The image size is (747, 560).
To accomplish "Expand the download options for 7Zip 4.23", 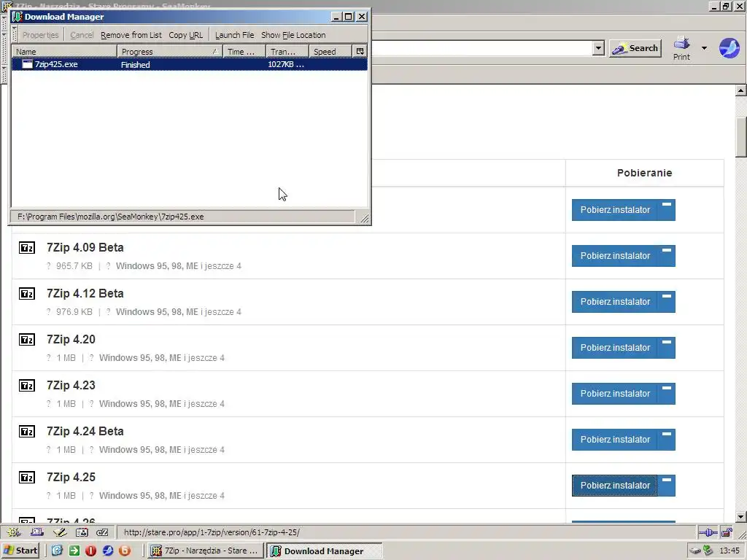I will [x=667, y=394].
